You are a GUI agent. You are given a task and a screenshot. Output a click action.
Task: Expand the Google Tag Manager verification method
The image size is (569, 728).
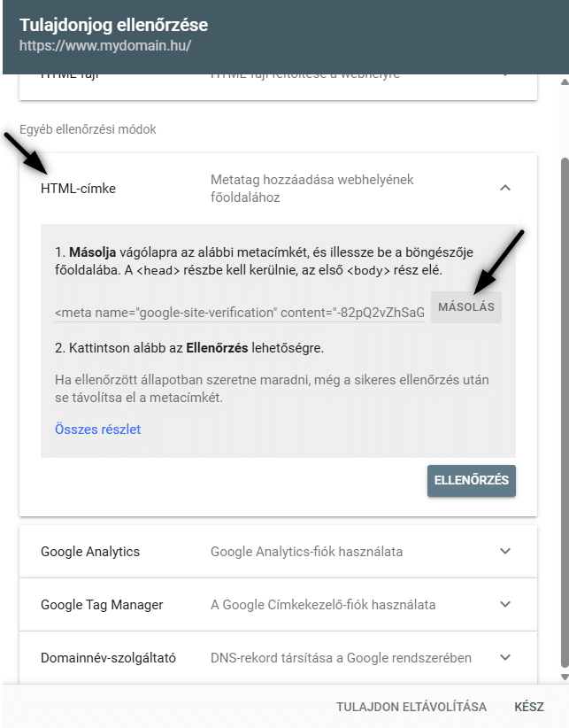tap(505, 604)
